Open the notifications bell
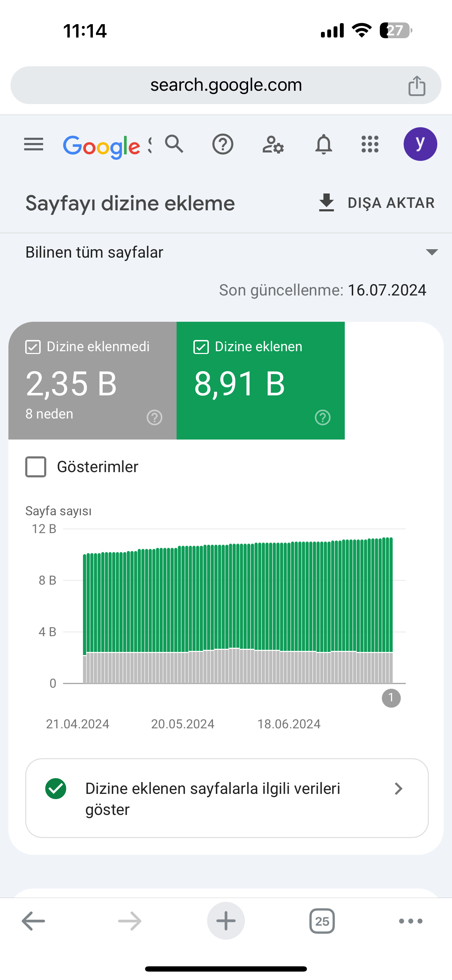The image size is (452, 980). [x=324, y=144]
